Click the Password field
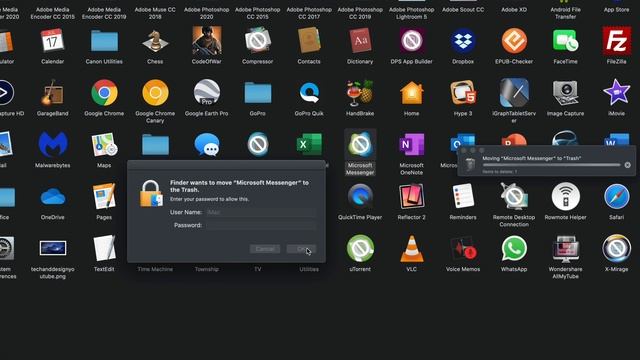This screenshot has width=640, height=360. 261,225
